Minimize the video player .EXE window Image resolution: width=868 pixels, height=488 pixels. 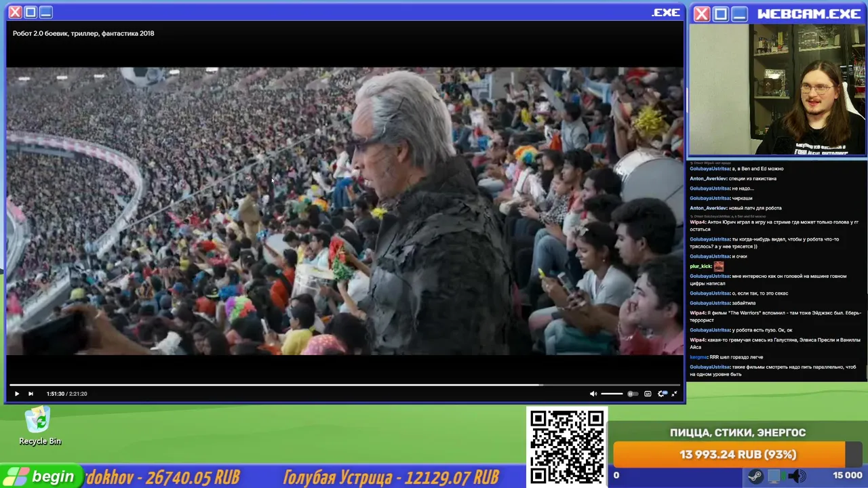point(45,12)
